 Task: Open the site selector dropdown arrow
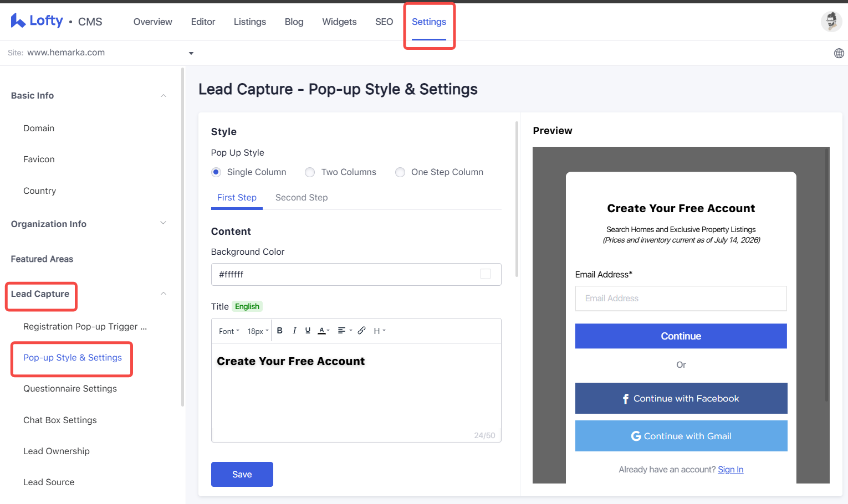(191, 53)
